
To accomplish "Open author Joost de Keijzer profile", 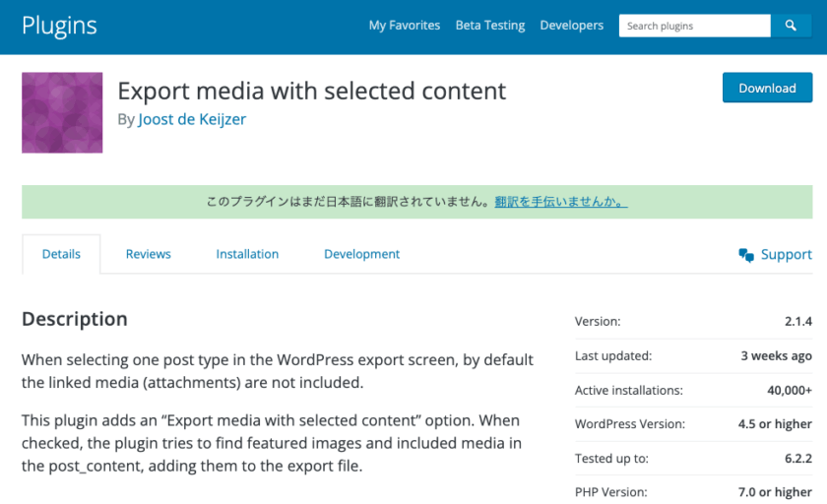I will coord(192,119).
